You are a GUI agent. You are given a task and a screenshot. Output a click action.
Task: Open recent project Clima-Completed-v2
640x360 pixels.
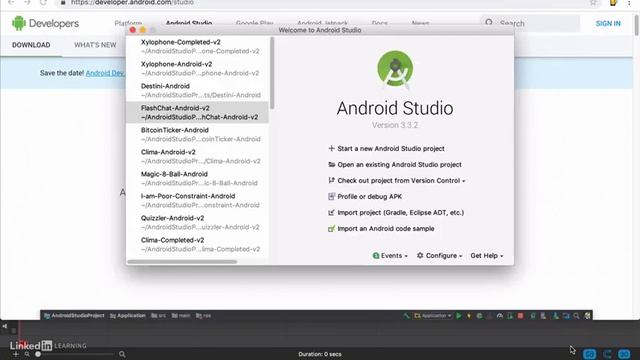tap(198, 245)
